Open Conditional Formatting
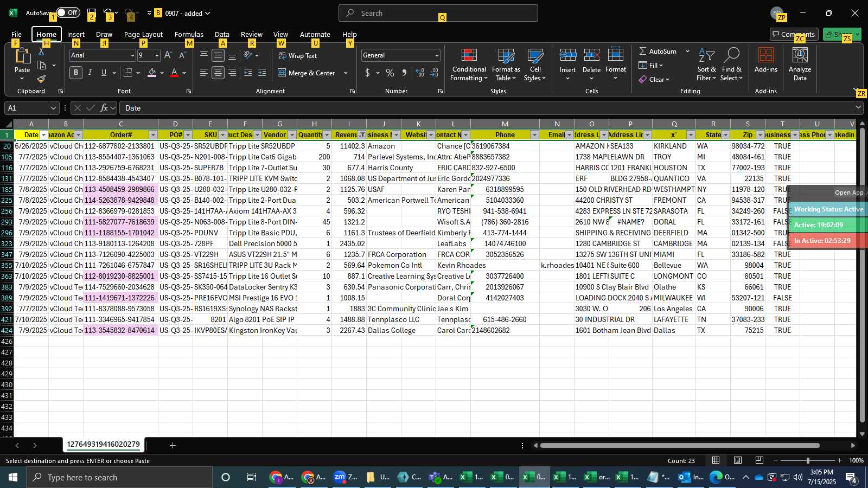 click(x=469, y=65)
